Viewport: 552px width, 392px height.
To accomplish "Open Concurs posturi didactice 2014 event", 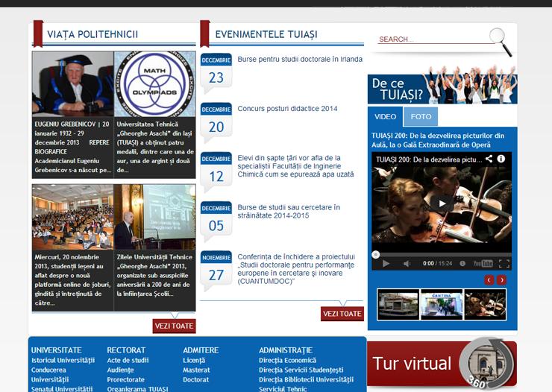I will 287,109.
